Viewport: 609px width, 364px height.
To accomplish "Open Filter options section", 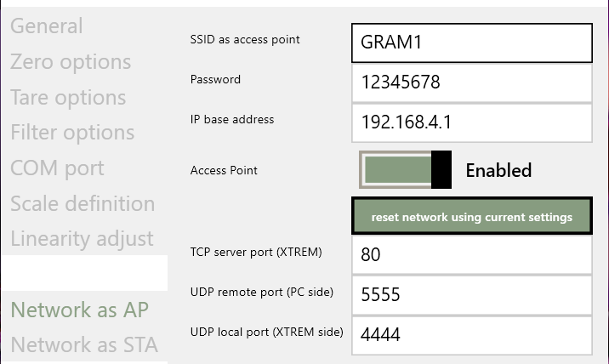I will pyautogui.click(x=72, y=133).
